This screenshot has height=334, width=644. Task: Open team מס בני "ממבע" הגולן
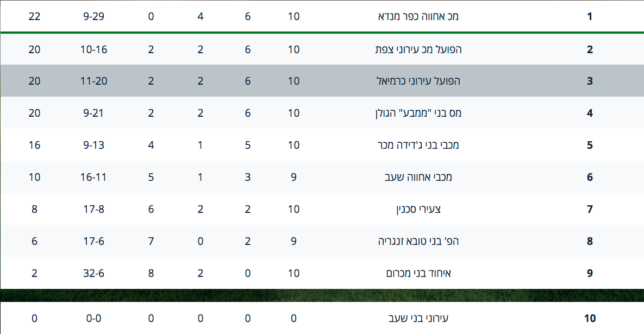(x=418, y=113)
